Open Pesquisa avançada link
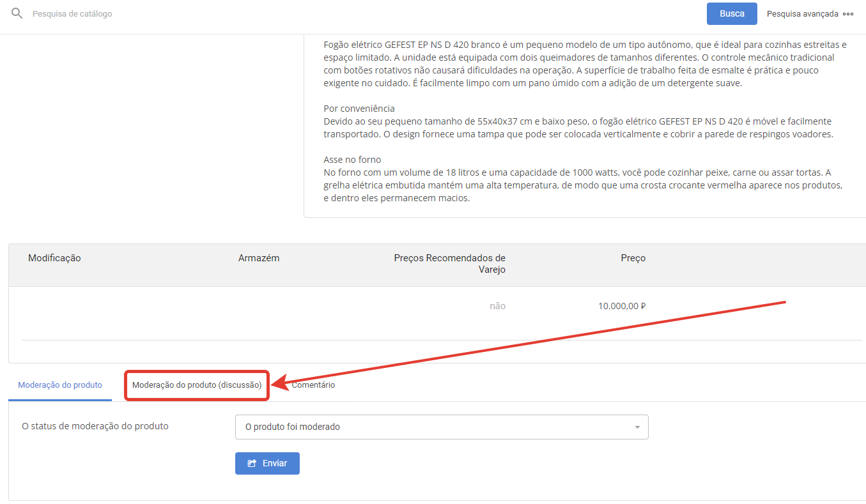 (802, 13)
